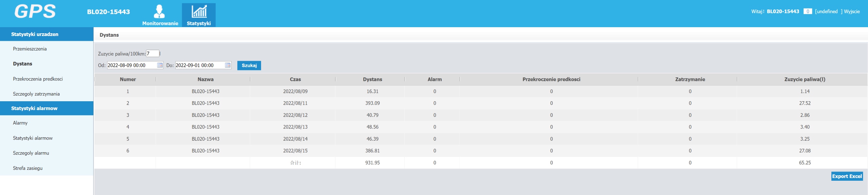
Task: Click the notification count badge showing 0
Action: click(x=808, y=12)
